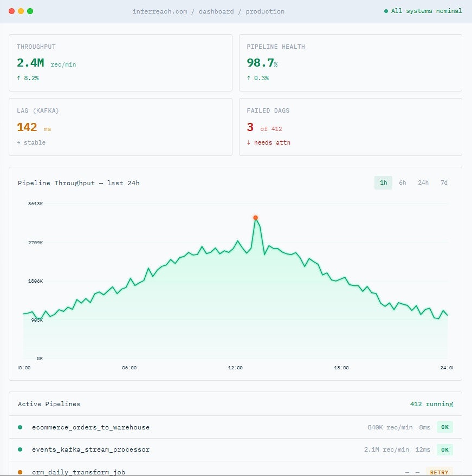Click the green status dot for ecommerce_orders_to_warehouse

20,427
